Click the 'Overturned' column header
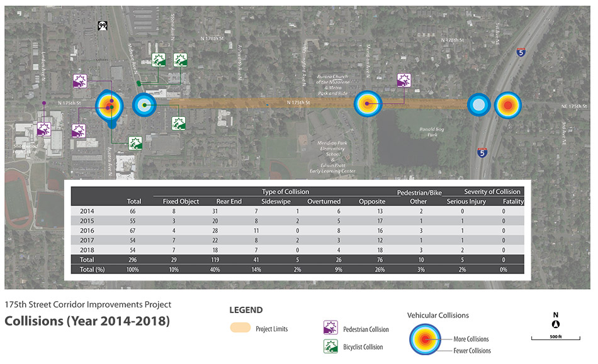The height and width of the screenshot is (364, 598). 324,201
